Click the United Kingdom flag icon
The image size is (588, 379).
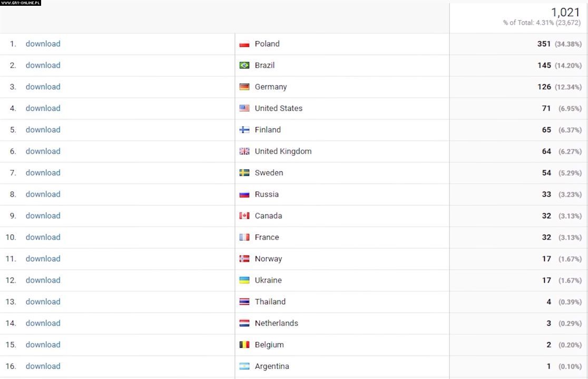tap(244, 152)
